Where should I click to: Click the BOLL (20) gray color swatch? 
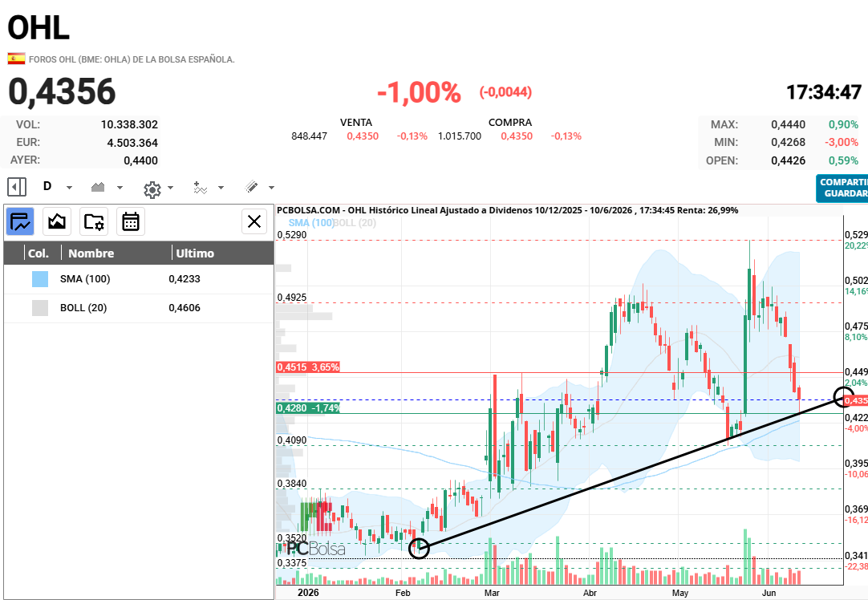(x=40, y=308)
